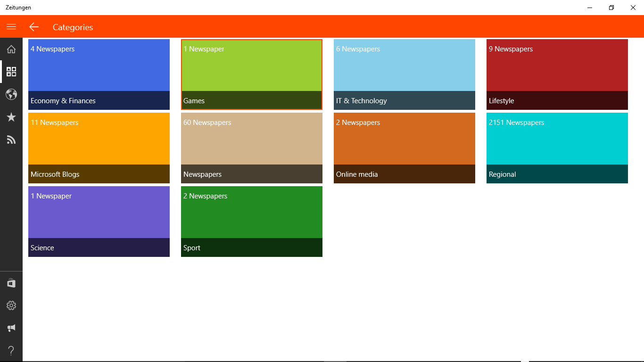Open the Home view from the sidebar
Screen dimensions: 644x362
coord(11,49)
